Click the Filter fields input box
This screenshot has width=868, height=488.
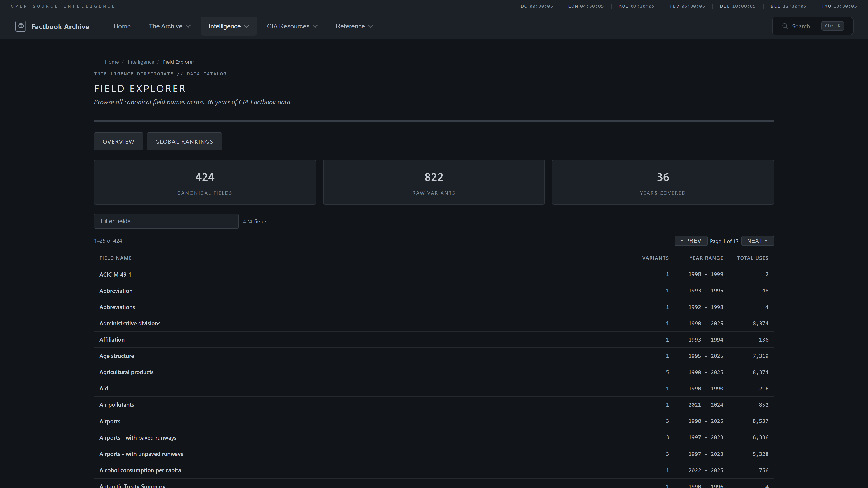click(166, 221)
